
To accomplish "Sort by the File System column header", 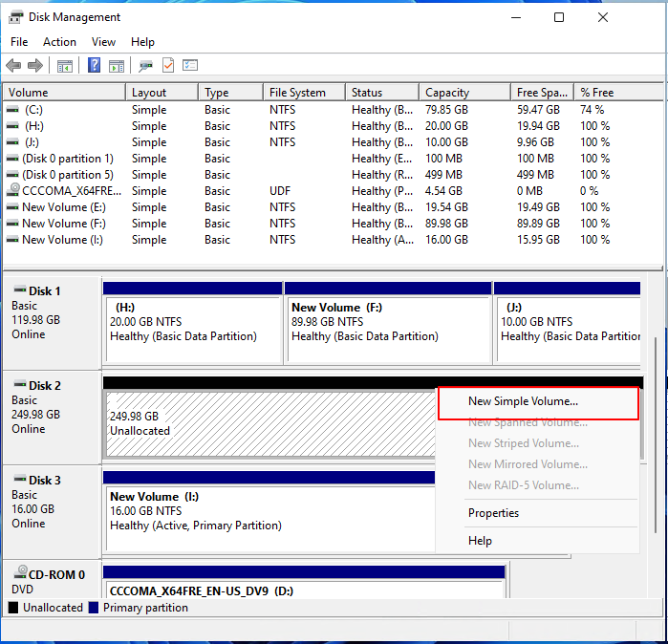I will [297, 93].
